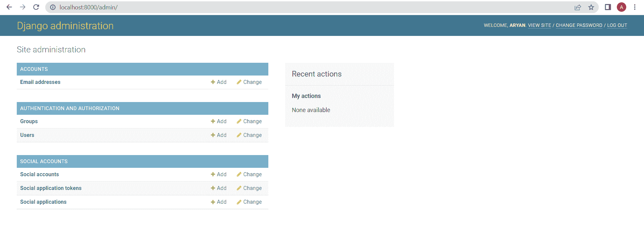Reload the admin page
Image resolution: width=644 pixels, height=244 pixels.
[36, 7]
